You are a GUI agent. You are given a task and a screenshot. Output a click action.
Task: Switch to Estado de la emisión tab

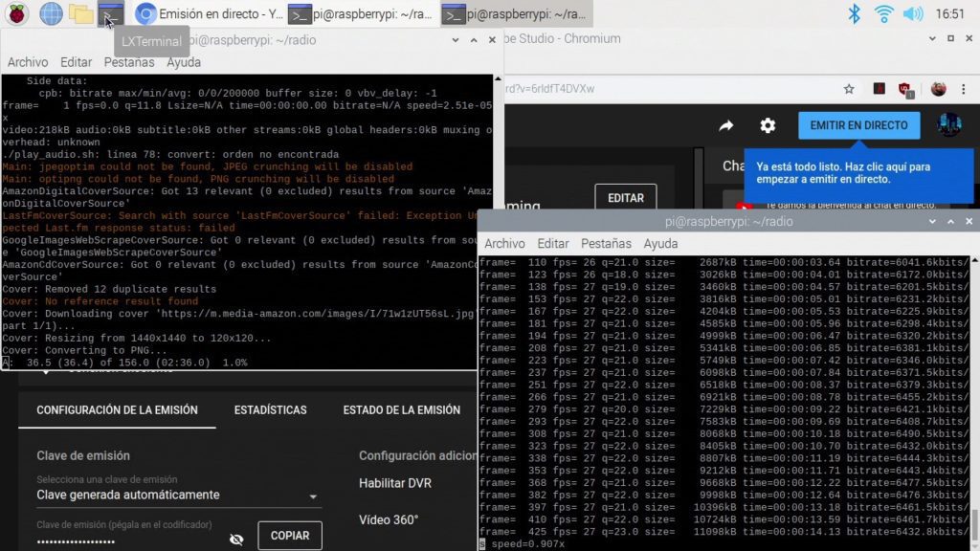[x=401, y=409]
